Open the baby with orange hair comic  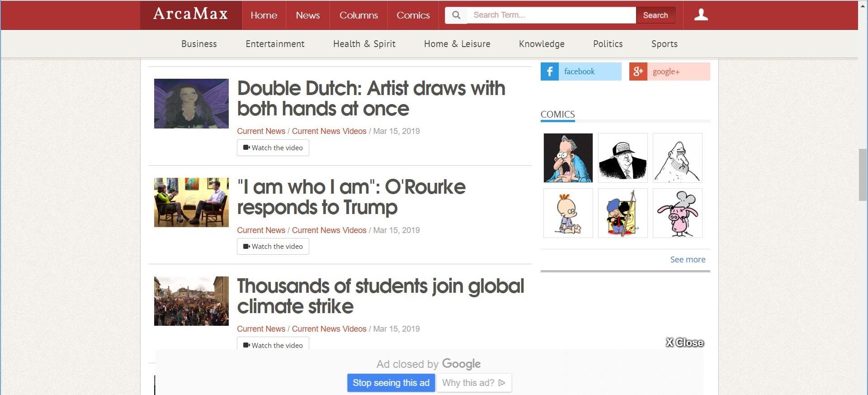pos(568,213)
